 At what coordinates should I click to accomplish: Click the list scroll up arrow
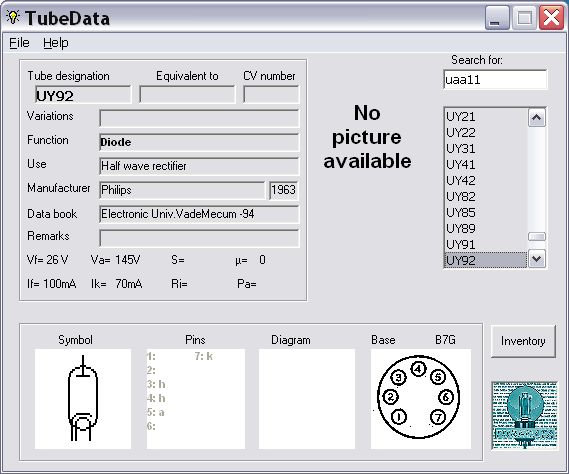537,118
